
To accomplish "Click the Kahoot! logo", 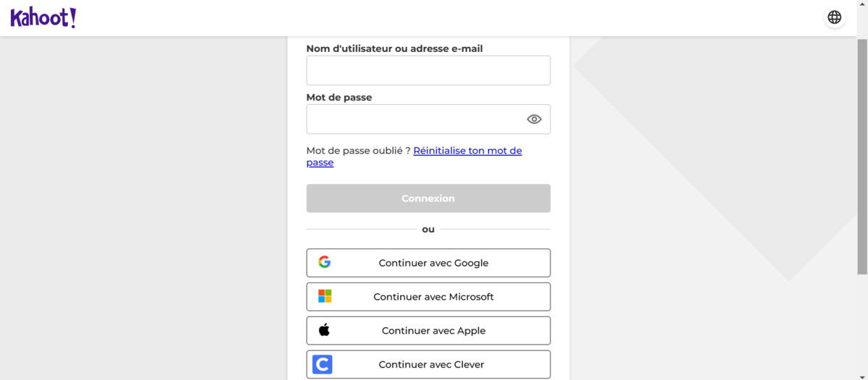I will coord(43,18).
